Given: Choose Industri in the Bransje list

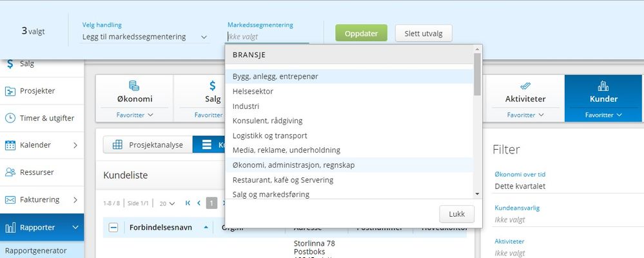Looking at the screenshot, I should (349, 106).
